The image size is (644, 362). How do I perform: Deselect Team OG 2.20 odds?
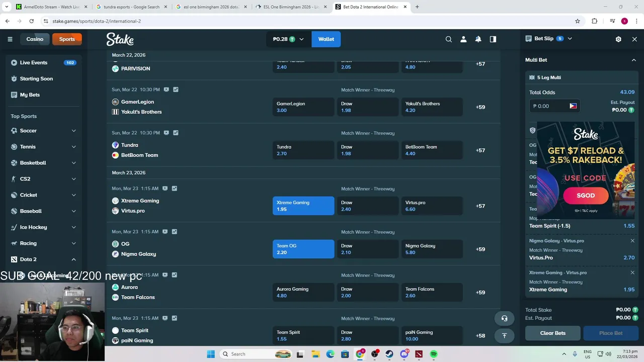(x=303, y=249)
